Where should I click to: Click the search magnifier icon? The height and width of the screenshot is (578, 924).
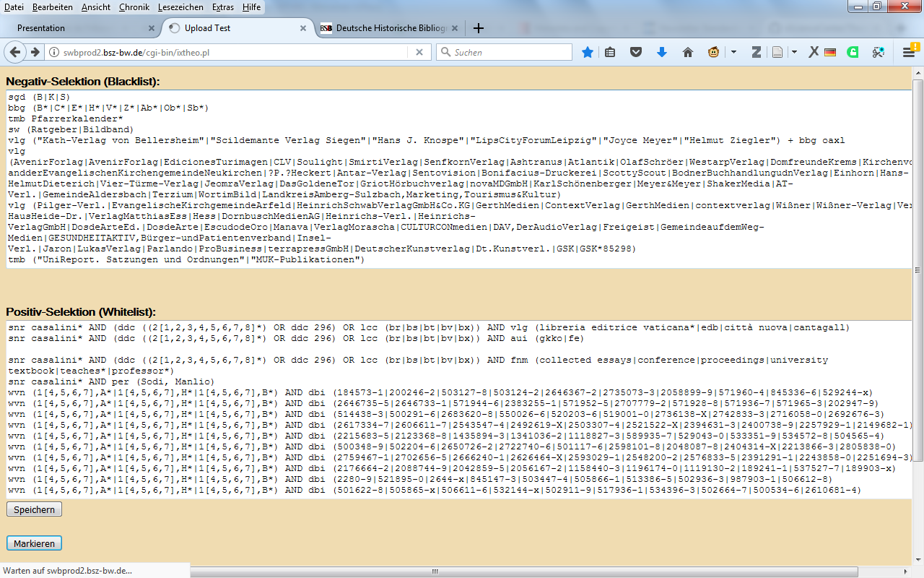point(446,52)
